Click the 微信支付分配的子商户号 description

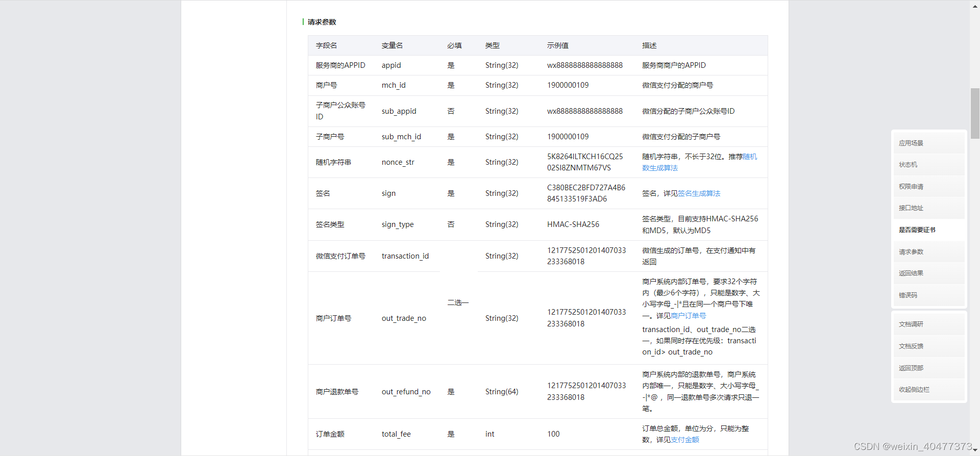pyautogui.click(x=681, y=137)
